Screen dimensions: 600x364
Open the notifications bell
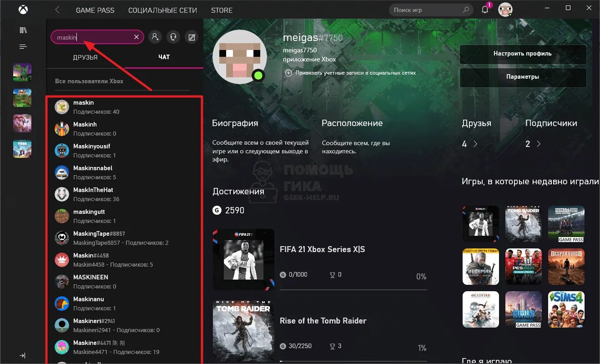point(485,10)
